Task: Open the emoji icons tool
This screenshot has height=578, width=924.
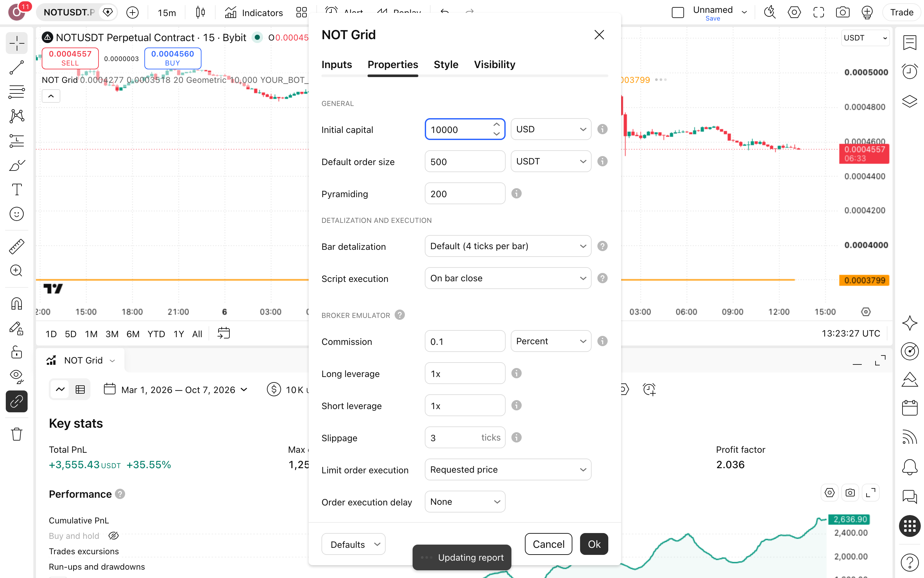Action: point(16,214)
